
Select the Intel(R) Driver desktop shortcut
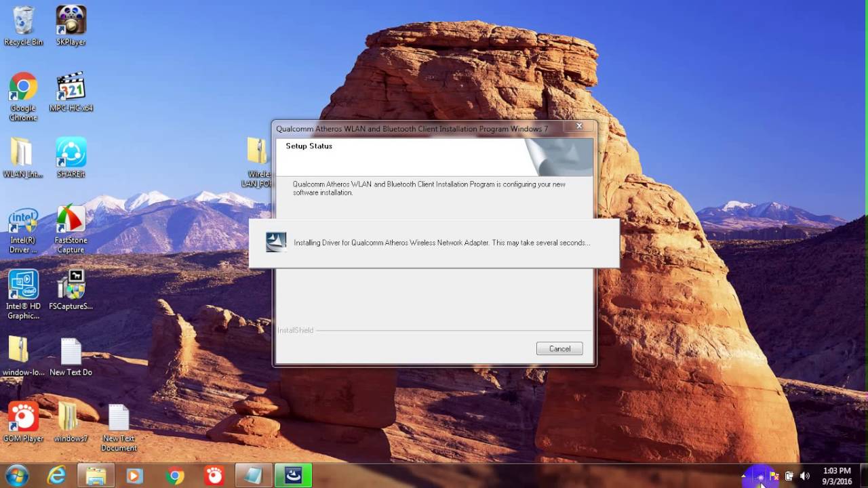pyautogui.click(x=23, y=230)
